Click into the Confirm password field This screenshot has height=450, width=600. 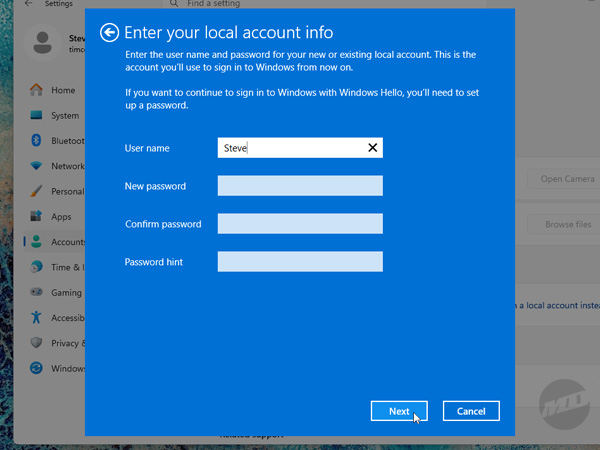click(300, 224)
